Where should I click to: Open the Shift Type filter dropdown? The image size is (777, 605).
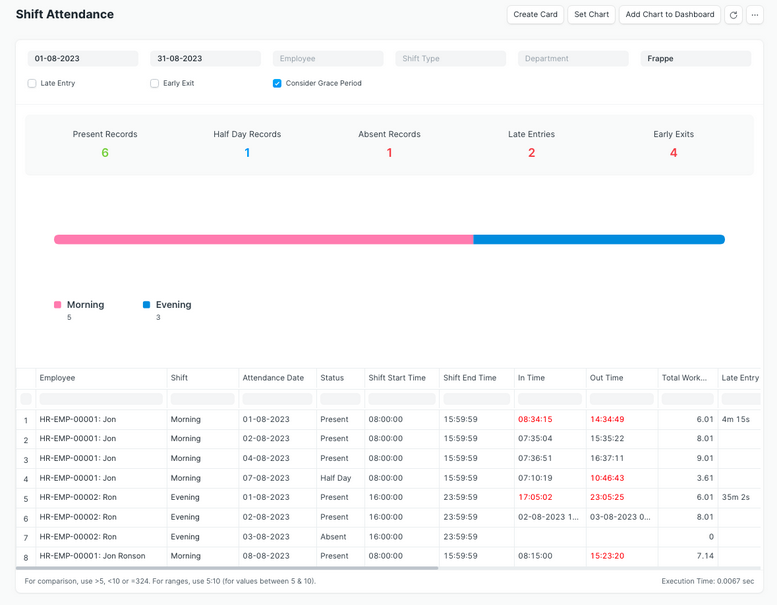point(450,59)
